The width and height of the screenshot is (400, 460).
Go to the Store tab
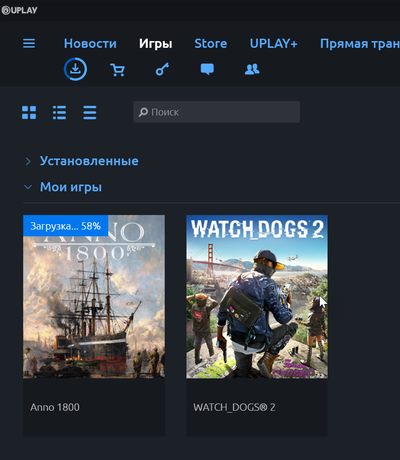[x=211, y=43]
